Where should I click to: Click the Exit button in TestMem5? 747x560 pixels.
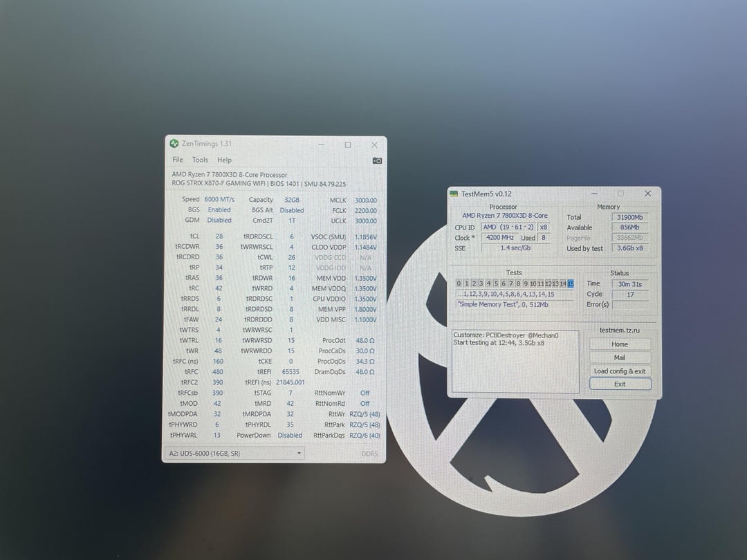click(620, 384)
